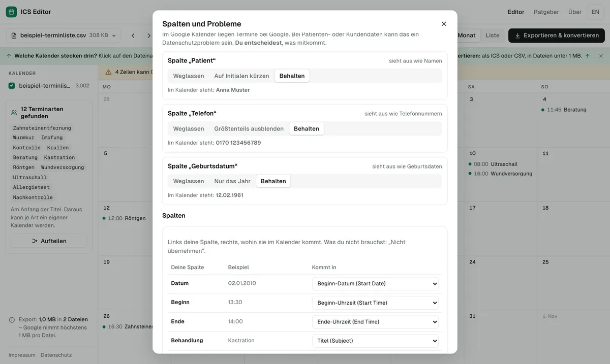Select 'Auf Initialen kürzen' for Patient
The width and height of the screenshot is (610, 364).
(x=241, y=76)
